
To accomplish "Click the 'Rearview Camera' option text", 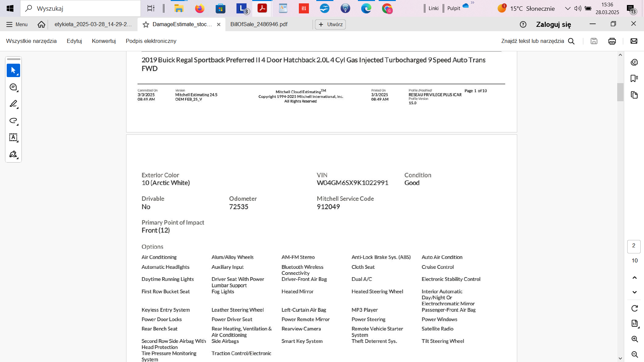I will pos(301,329).
